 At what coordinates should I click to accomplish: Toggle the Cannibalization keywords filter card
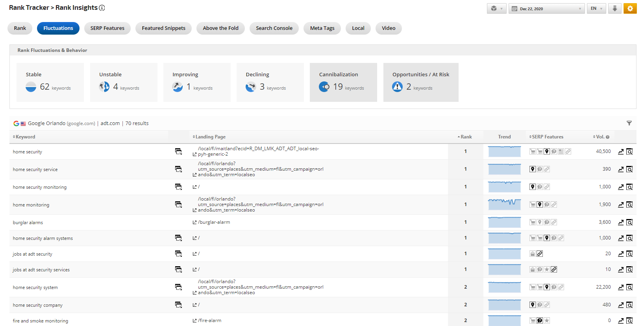[343, 82]
